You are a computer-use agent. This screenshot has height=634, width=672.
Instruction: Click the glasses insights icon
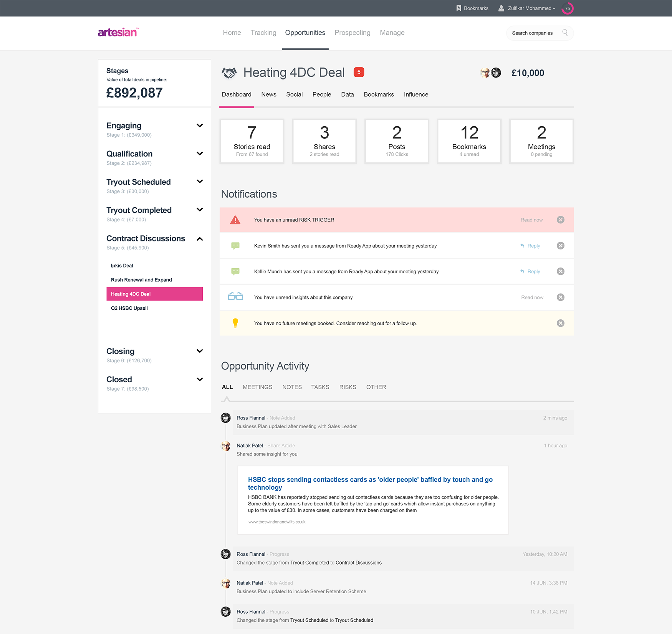235,297
